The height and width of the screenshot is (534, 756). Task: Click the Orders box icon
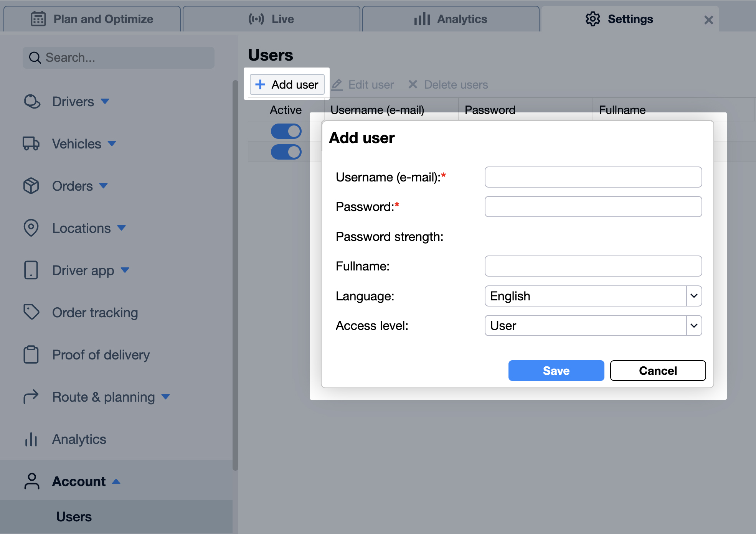31,186
